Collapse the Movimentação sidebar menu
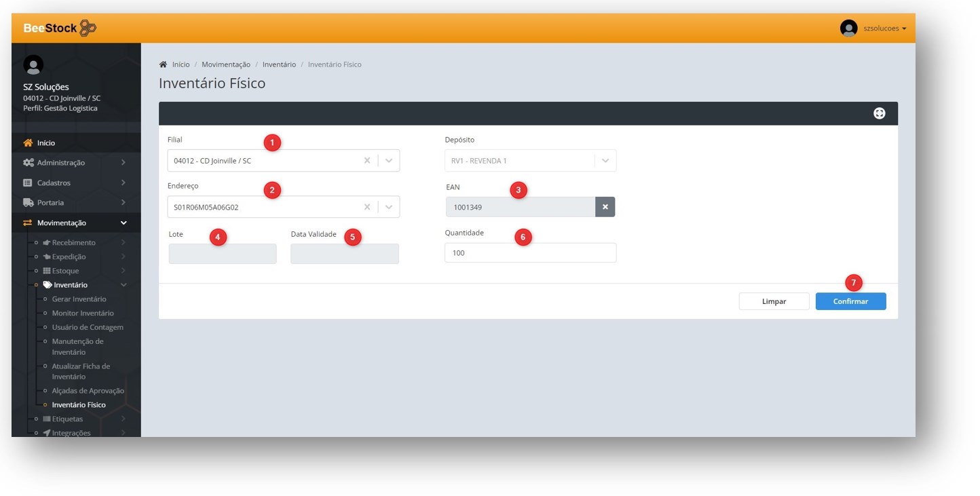This screenshot has height=496, width=980. [123, 223]
